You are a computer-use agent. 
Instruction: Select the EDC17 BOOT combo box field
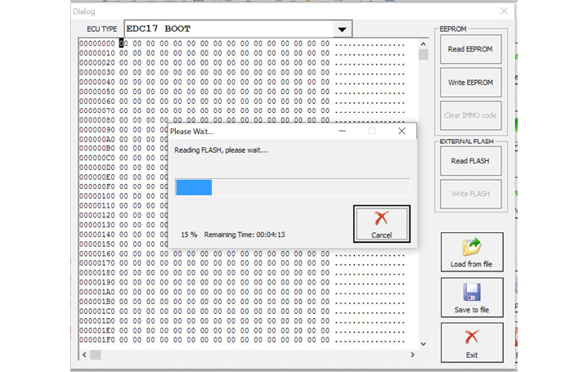229,29
